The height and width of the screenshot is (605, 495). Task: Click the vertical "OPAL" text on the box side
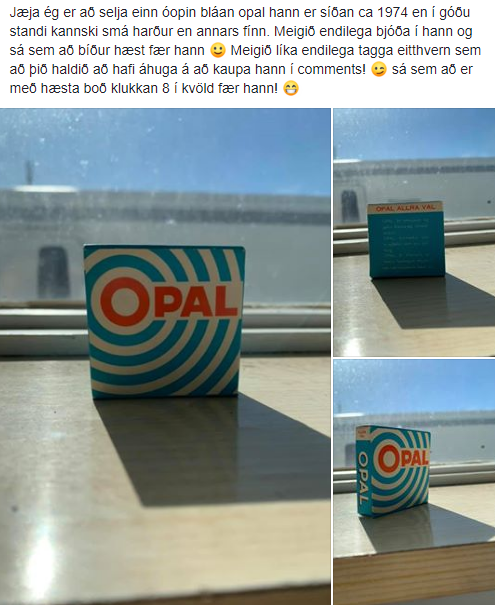pos(363,478)
